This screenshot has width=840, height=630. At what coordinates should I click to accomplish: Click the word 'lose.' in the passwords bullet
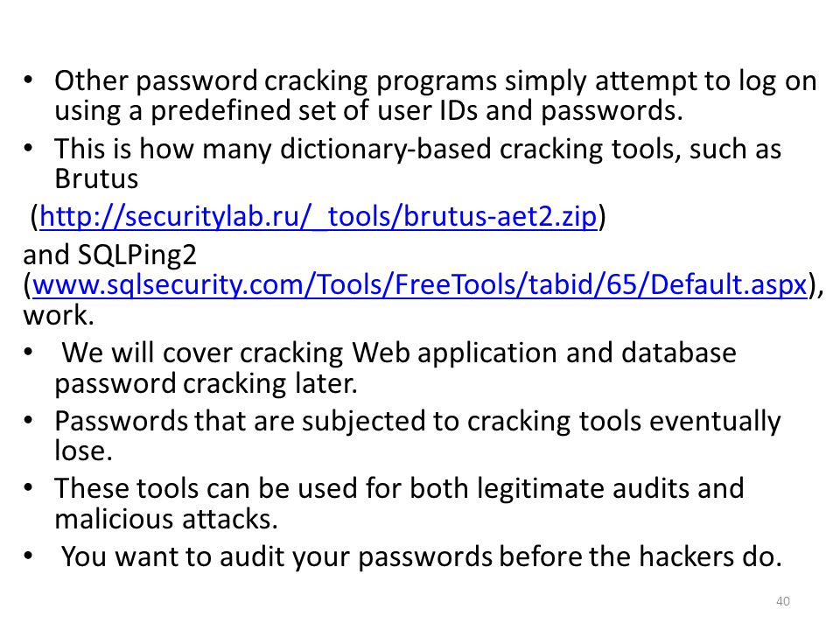[x=84, y=451]
